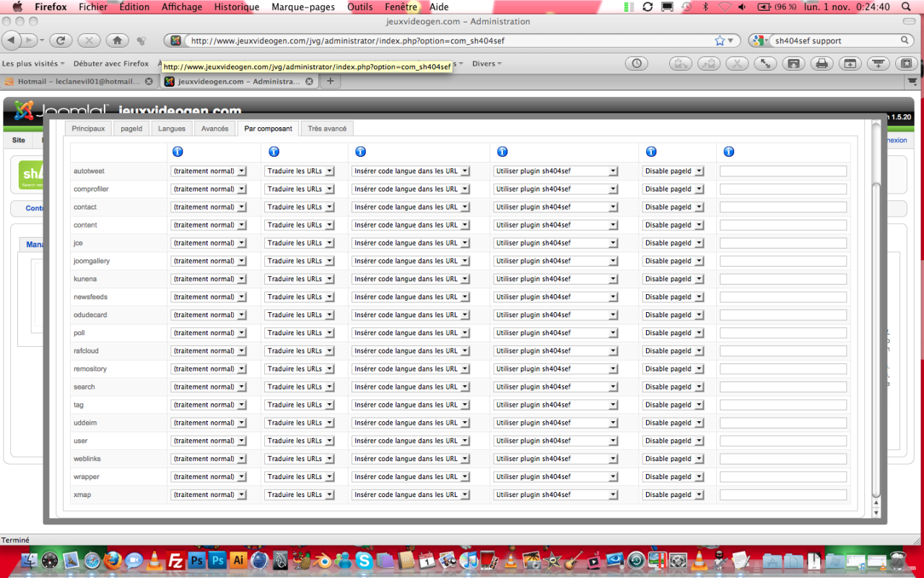924x578 pixels.
Task: Open Adobe Illustrator from the dock
Action: pyautogui.click(x=237, y=561)
